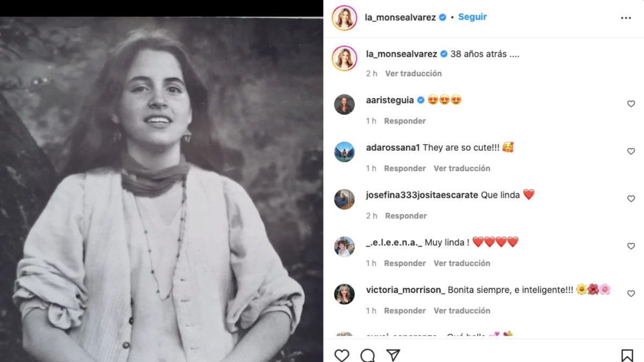Open the black-and-white post photo
644x362 pixels.
coord(161,188)
